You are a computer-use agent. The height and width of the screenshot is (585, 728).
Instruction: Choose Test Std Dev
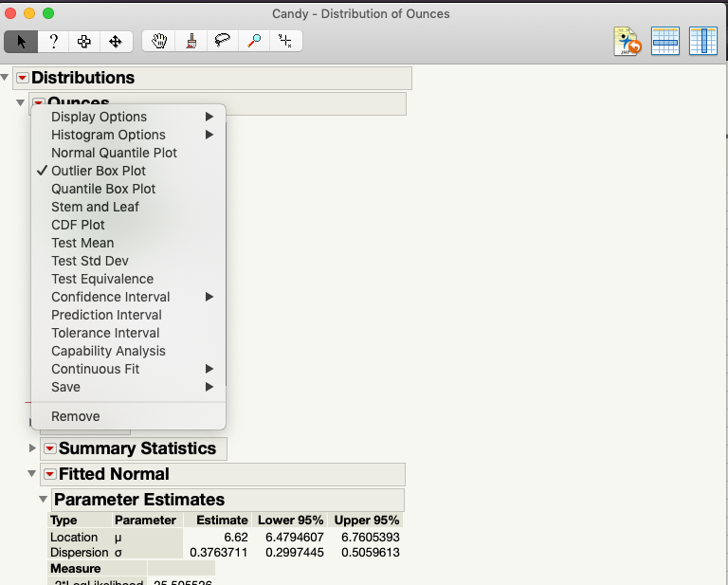(128, 261)
